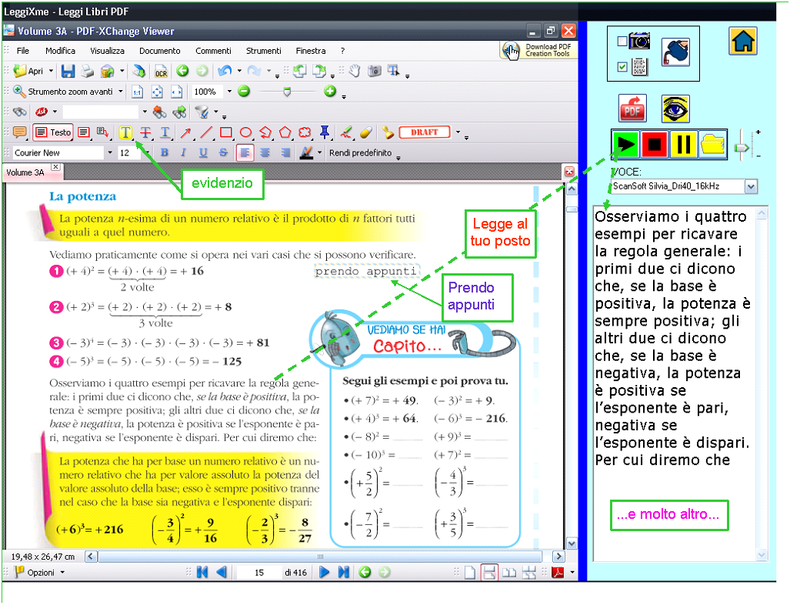Screen dimensions: 800x612
Task: Select the Arrow drawing tool
Action: coord(185,133)
